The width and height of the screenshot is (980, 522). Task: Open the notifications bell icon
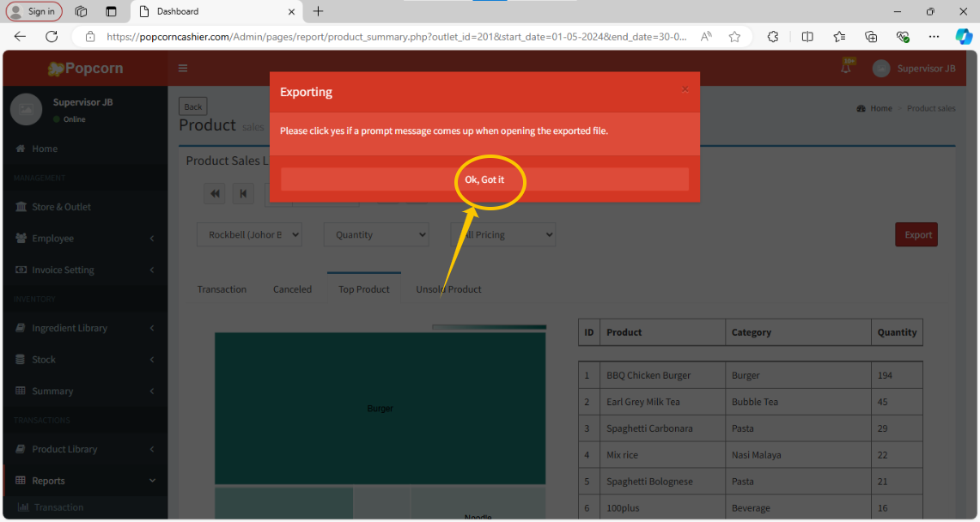(846, 68)
